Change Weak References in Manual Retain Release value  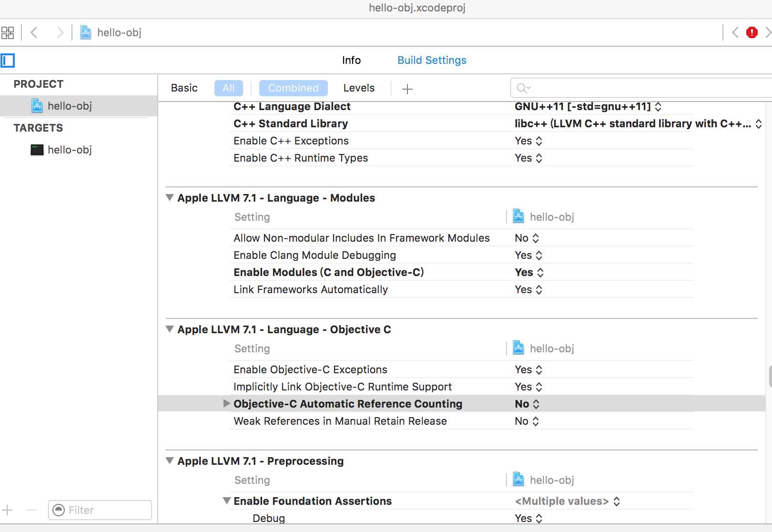point(527,421)
